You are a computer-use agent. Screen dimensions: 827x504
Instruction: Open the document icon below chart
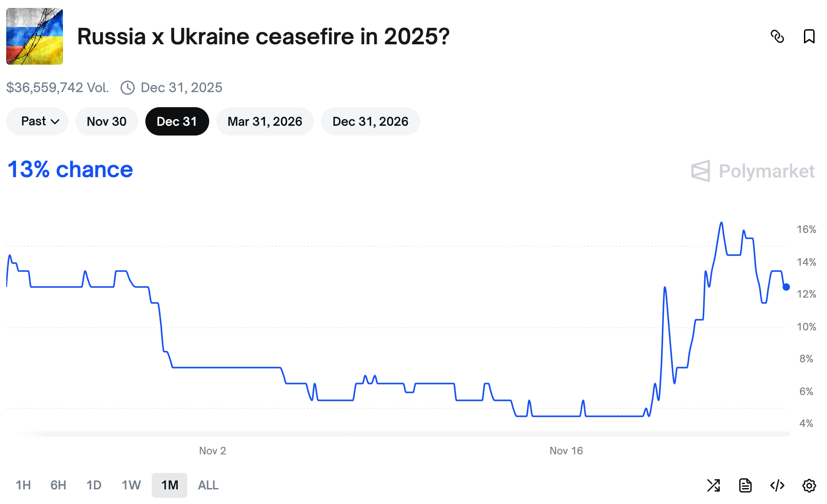click(x=745, y=485)
